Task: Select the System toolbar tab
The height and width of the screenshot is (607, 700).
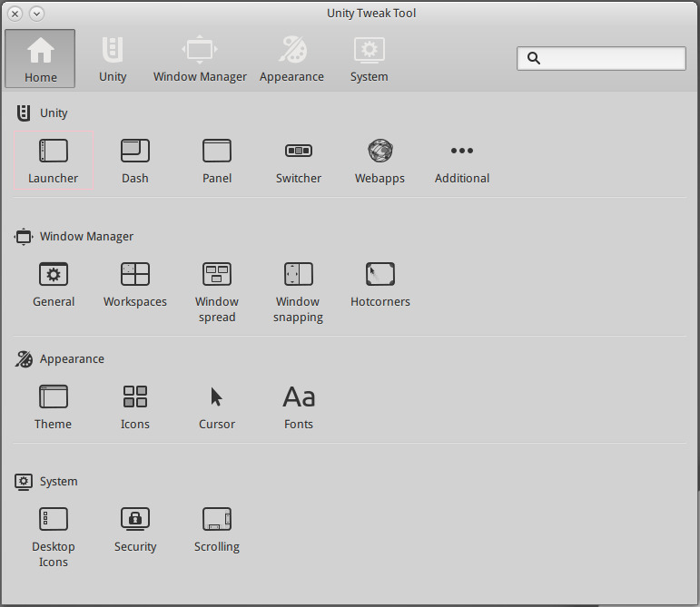Action: pyautogui.click(x=369, y=59)
